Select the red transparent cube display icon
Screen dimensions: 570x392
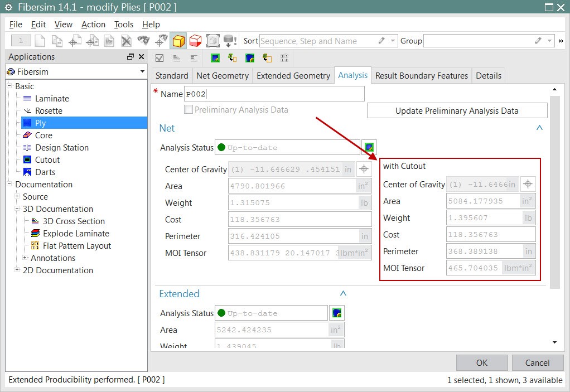tap(196, 40)
